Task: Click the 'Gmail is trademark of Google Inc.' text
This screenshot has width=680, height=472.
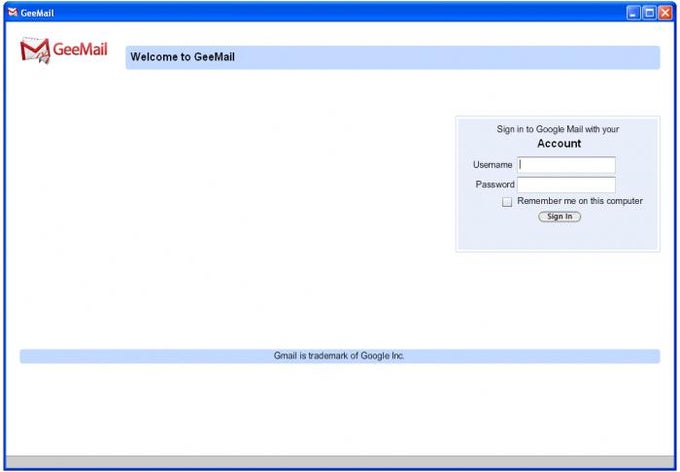Action: 339,356
